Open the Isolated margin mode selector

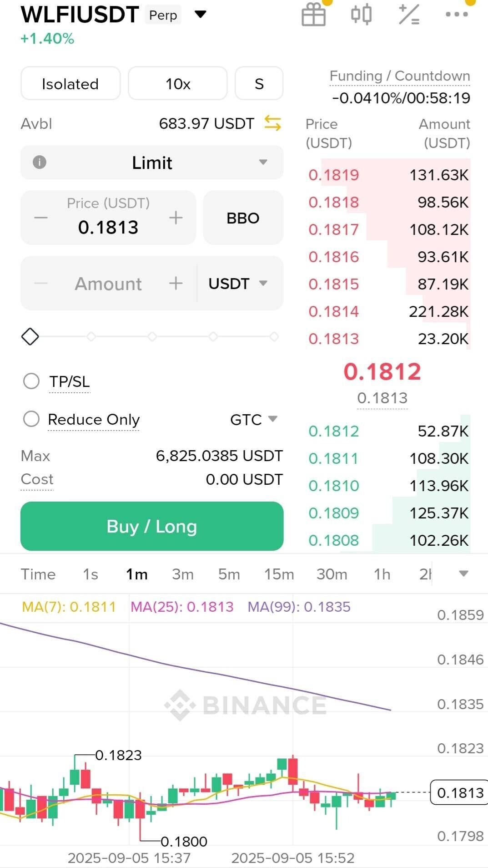tap(70, 84)
